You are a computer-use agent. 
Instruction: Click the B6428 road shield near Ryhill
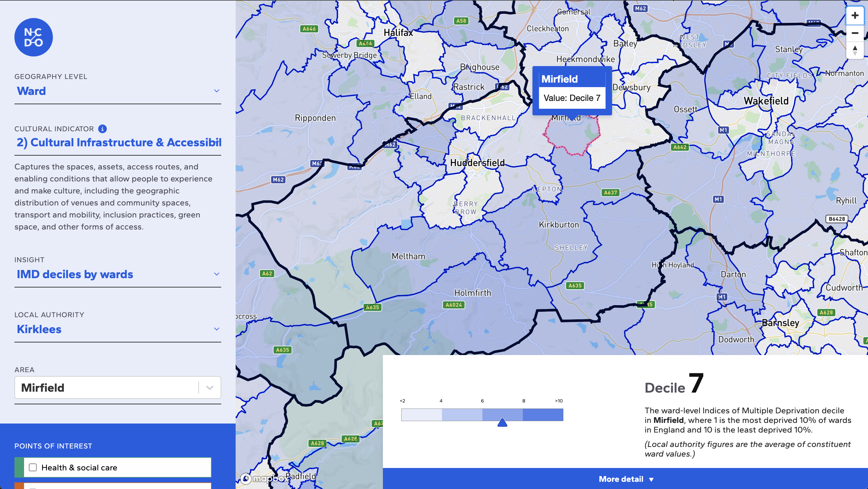837,219
